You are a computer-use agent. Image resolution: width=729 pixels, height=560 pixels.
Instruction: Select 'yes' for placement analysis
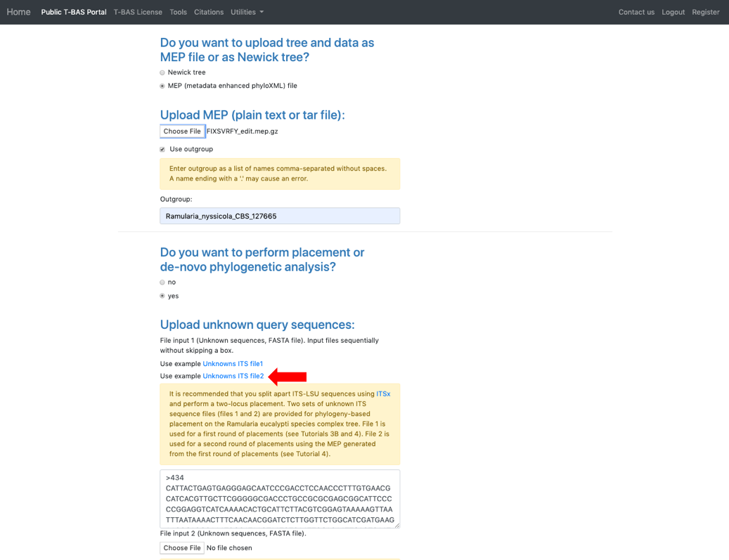[162, 296]
